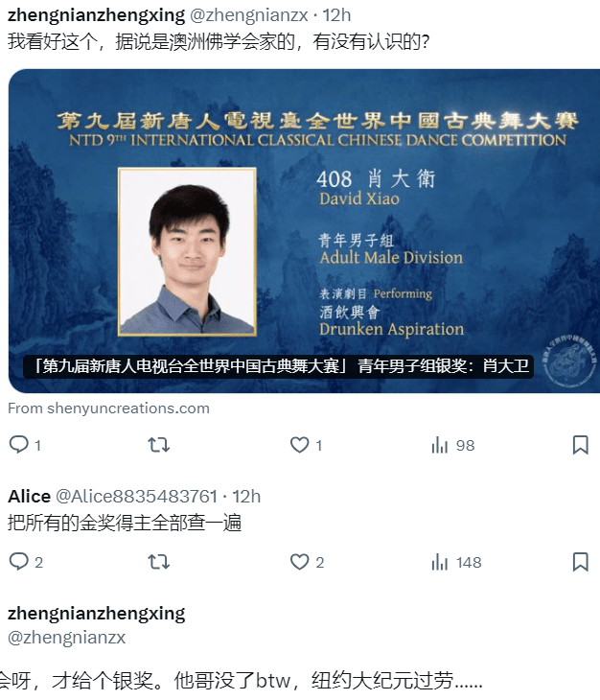600x700 pixels.
Task: Open the 12h timestamp on Alice's reply
Action: click(246, 496)
